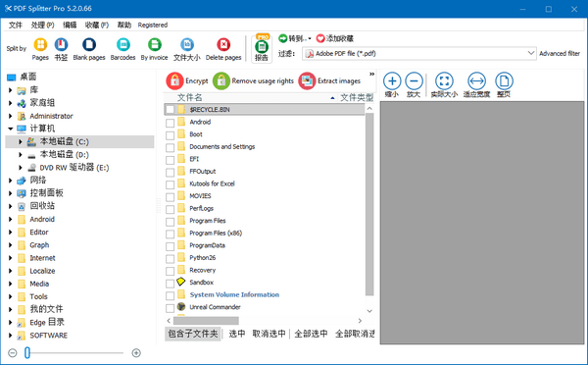Open the Recycle Bin (回收站) tree icon

[x=22, y=206]
